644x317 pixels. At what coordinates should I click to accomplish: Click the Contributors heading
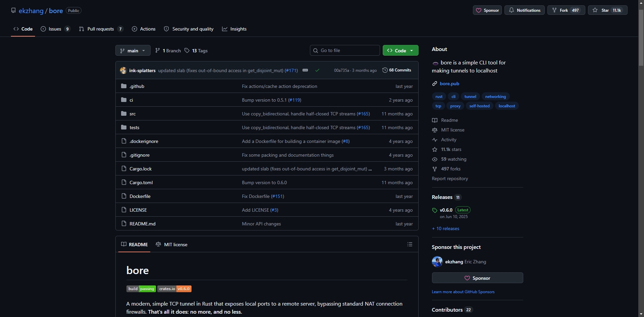click(x=447, y=310)
